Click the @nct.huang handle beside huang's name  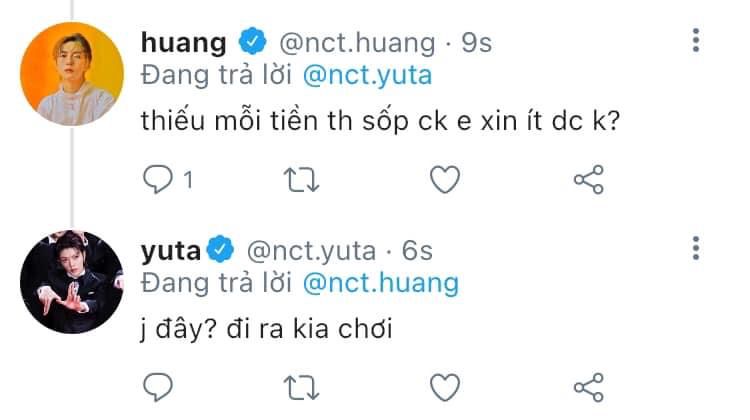357,43
